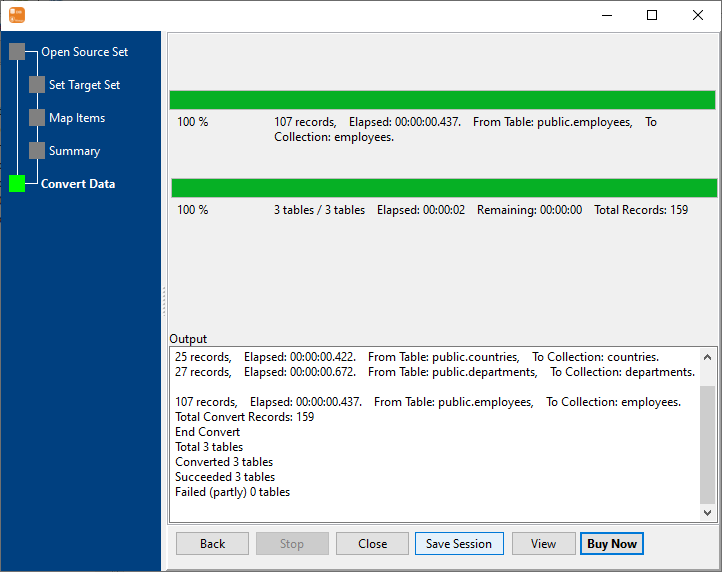Go to the Map Items step label

pos(77,118)
